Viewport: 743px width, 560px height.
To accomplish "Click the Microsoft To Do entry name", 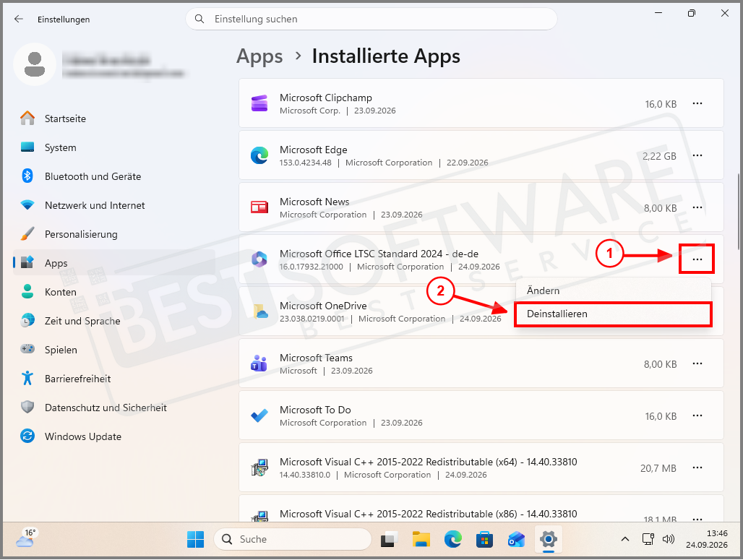I will click(315, 410).
